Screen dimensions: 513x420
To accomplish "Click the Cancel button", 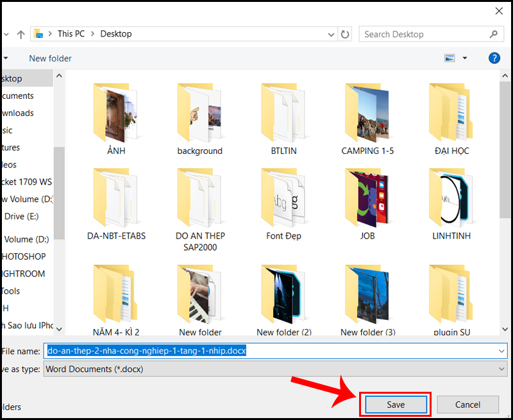I will 467,405.
